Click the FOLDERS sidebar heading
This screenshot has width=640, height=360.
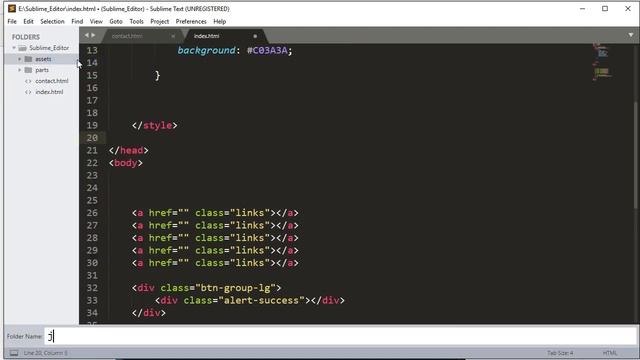(x=26, y=37)
